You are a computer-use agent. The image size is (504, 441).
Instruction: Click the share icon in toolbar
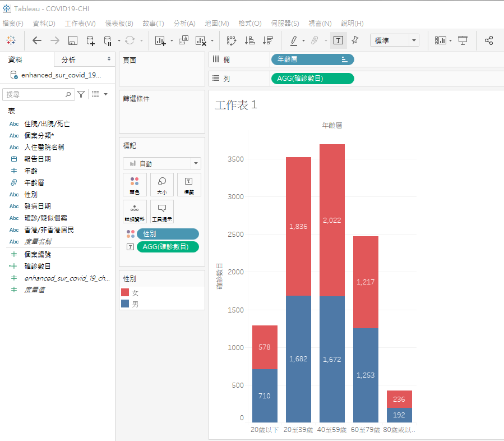coord(489,40)
